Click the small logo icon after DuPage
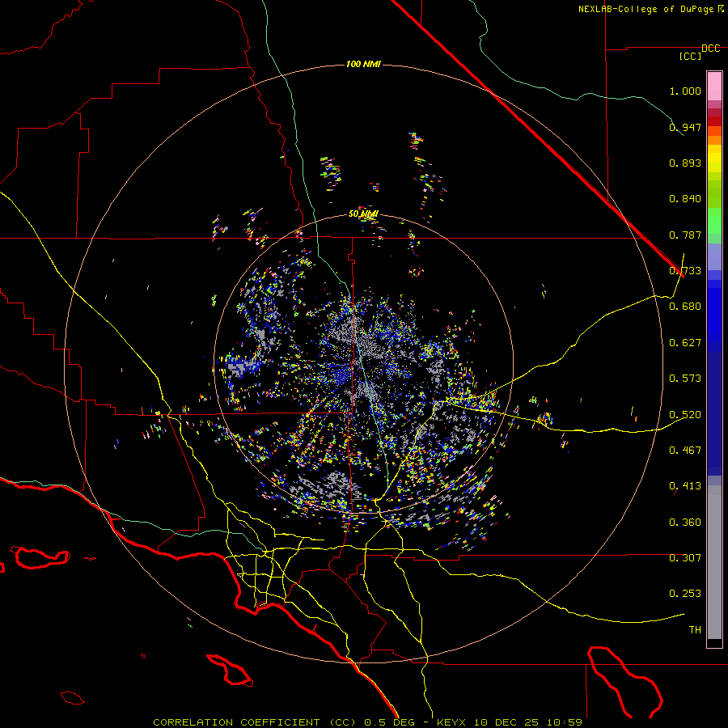Image resolution: width=728 pixels, height=728 pixels. click(x=721, y=9)
